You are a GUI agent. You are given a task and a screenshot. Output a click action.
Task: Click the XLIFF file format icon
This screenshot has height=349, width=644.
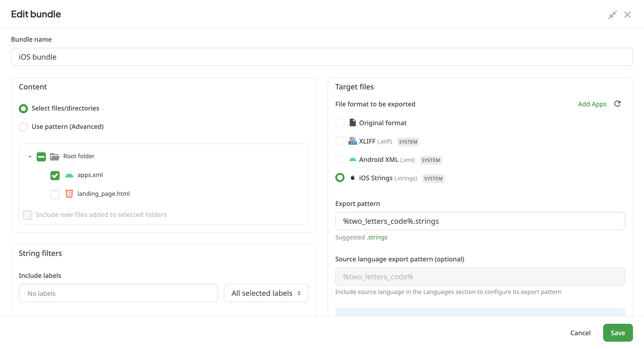(353, 141)
